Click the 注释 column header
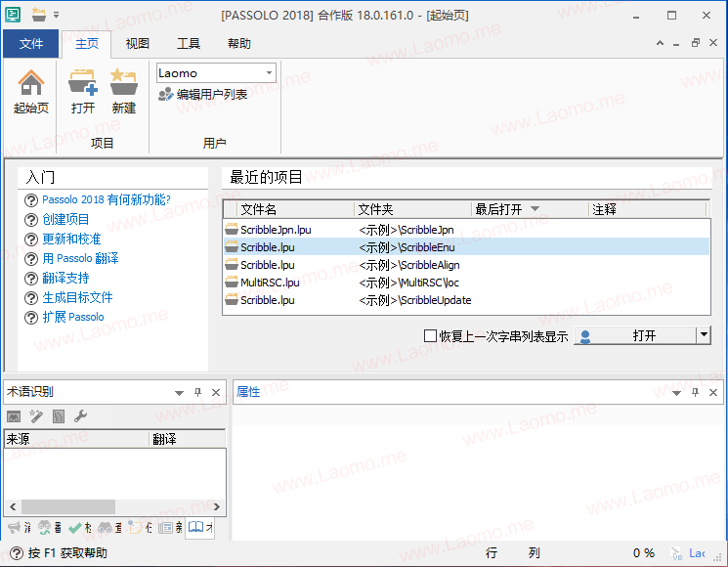This screenshot has height=567, width=728. pyautogui.click(x=647, y=209)
